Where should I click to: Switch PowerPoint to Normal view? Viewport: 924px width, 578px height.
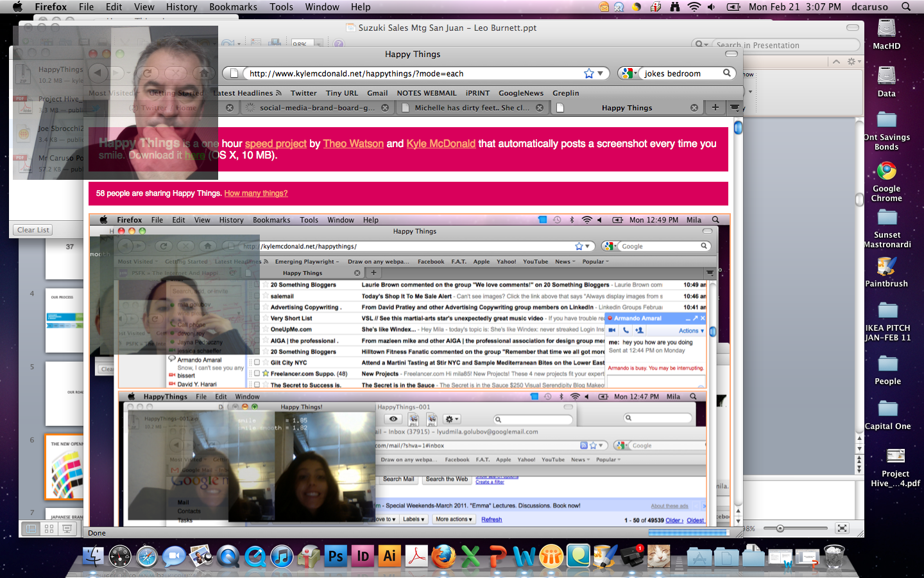click(x=30, y=529)
